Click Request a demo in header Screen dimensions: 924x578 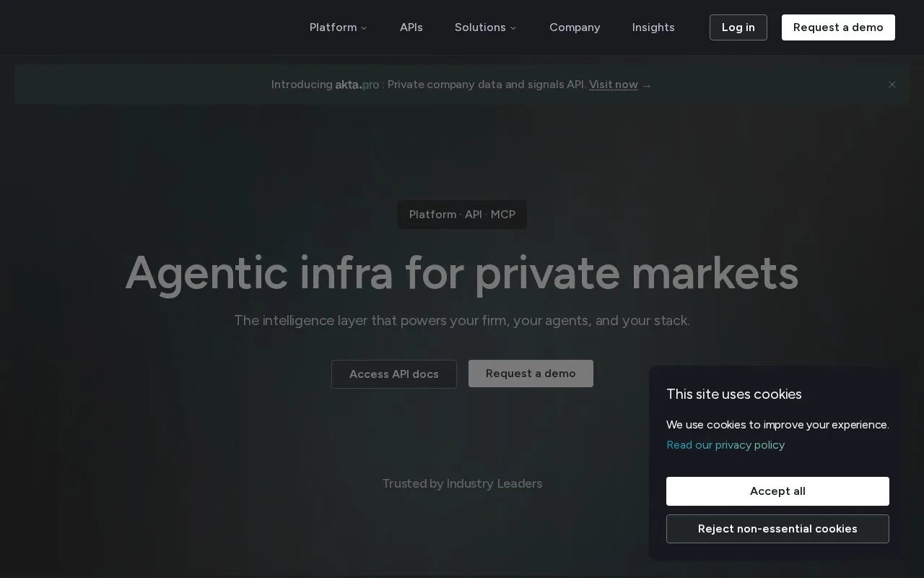click(x=838, y=27)
